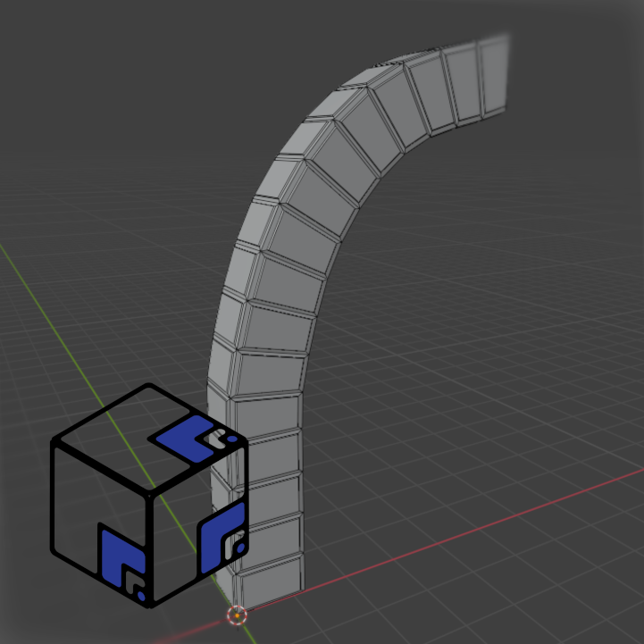The width and height of the screenshot is (644, 644).
Task: Click the 3D cursor at the origin
Action: tap(237, 615)
